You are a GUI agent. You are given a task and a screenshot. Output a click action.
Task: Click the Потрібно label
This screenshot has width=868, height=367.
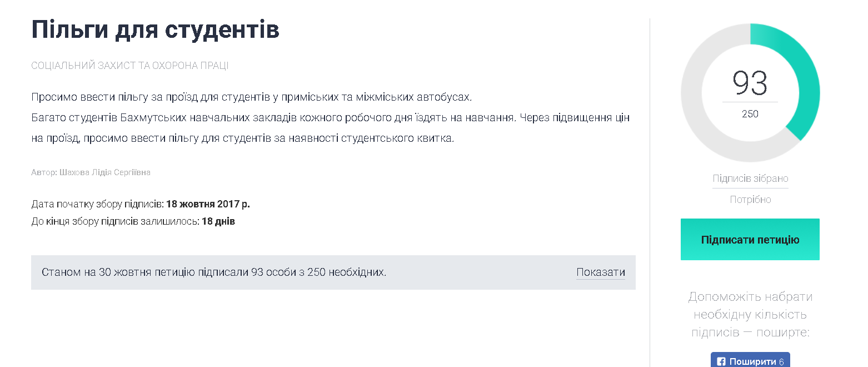coord(750,200)
